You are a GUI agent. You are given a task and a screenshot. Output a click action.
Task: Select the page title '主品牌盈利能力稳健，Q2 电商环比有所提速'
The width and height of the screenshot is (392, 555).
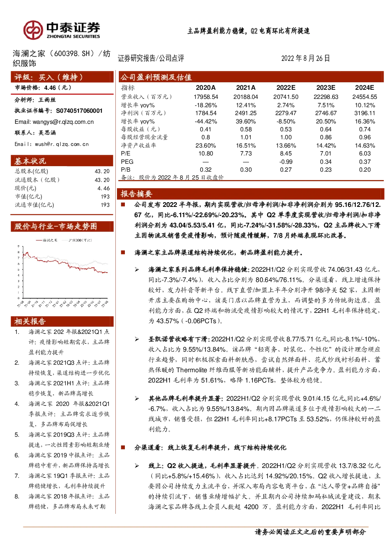[249, 31]
